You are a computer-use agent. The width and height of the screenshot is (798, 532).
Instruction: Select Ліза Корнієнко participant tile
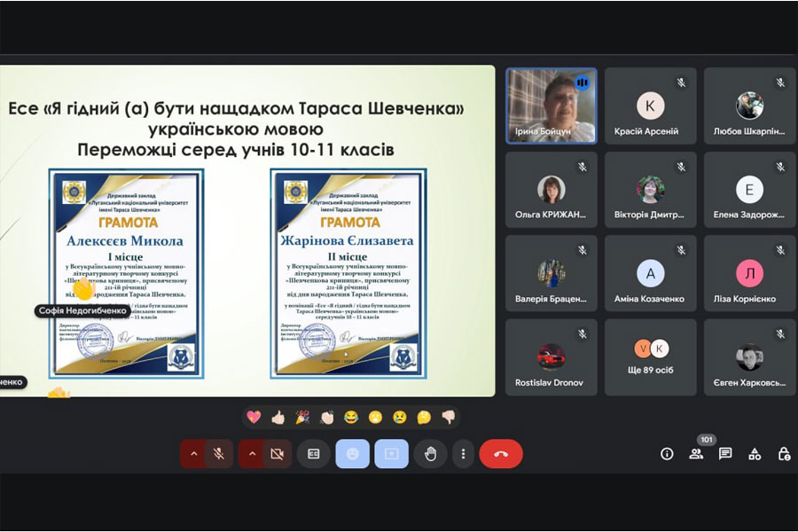tap(749, 273)
